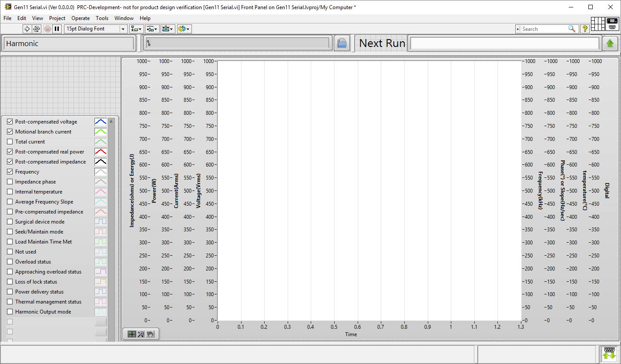
Task: Click the Time axis label
Action: [x=351, y=334]
